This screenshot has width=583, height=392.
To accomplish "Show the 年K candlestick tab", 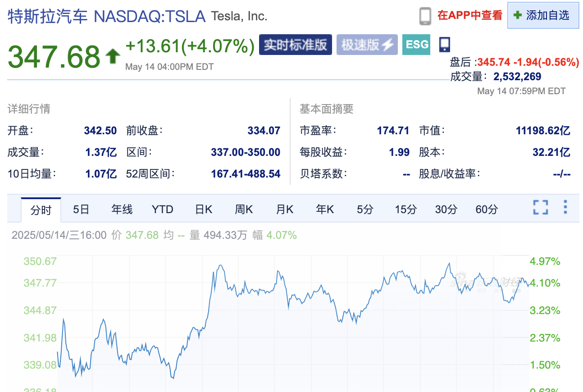I will (x=325, y=209).
